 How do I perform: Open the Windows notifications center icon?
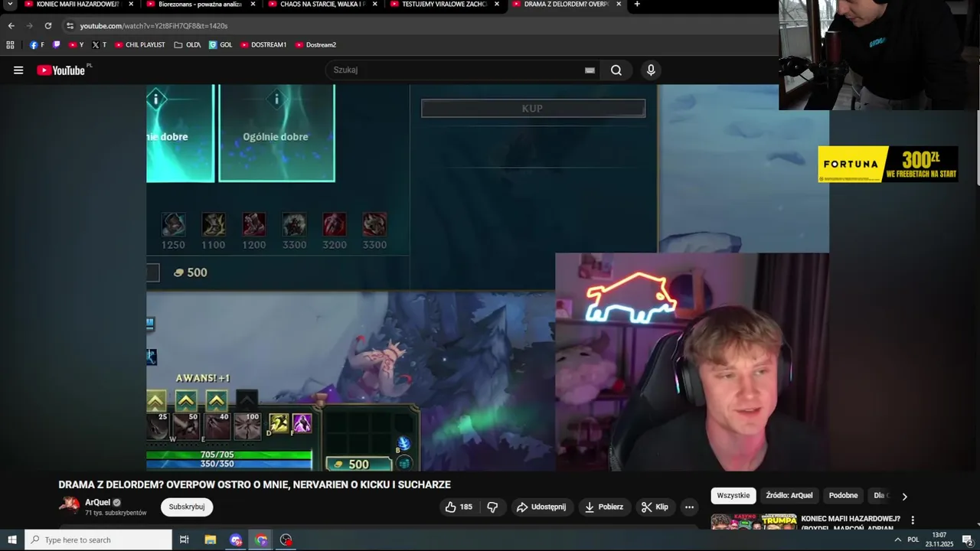pyautogui.click(x=967, y=540)
